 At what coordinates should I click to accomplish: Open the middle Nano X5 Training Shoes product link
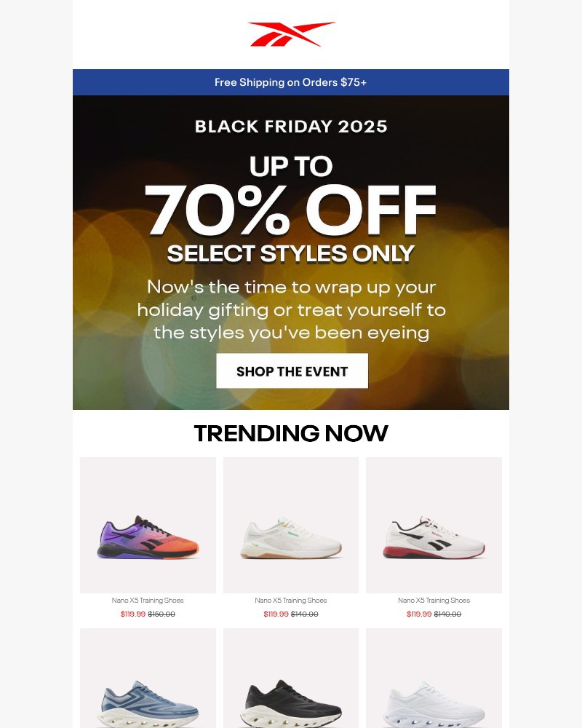click(290, 600)
